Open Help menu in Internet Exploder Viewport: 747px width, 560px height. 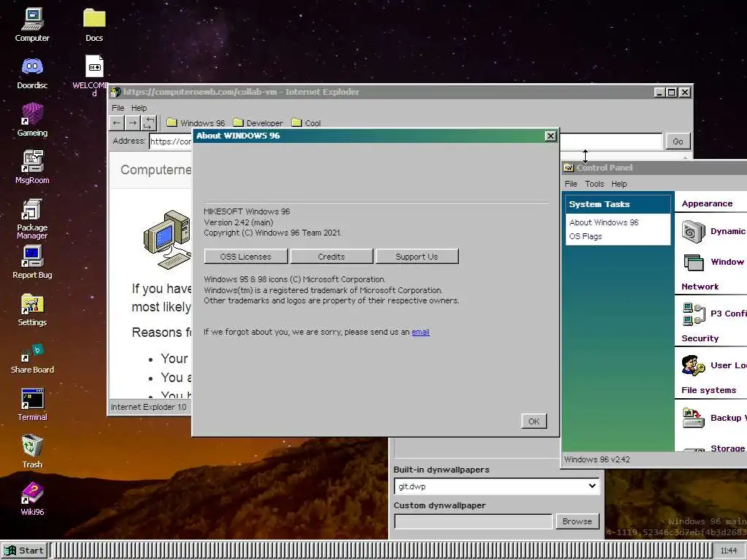[x=139, y=108]
